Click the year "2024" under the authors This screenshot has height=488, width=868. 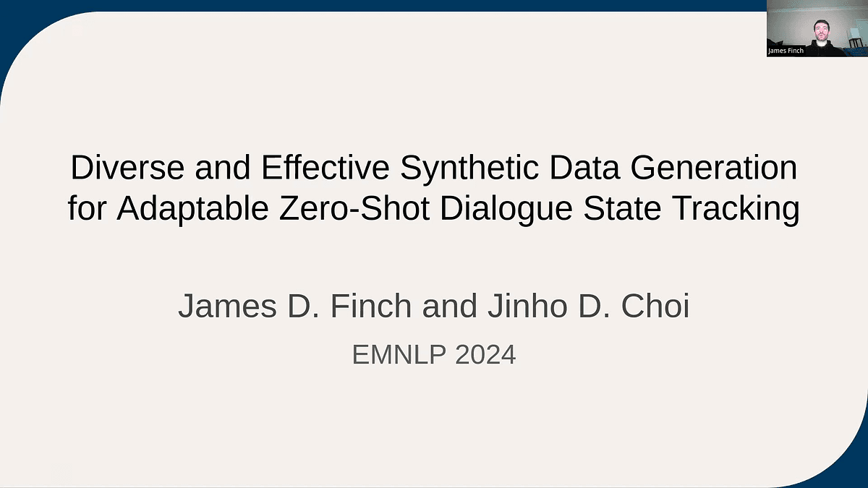pos(485,355)
